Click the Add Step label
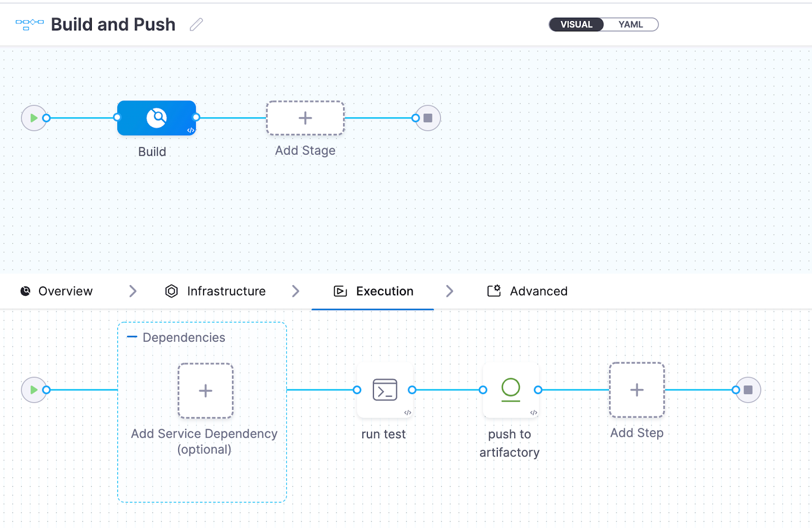 click(x=637, y=433)
